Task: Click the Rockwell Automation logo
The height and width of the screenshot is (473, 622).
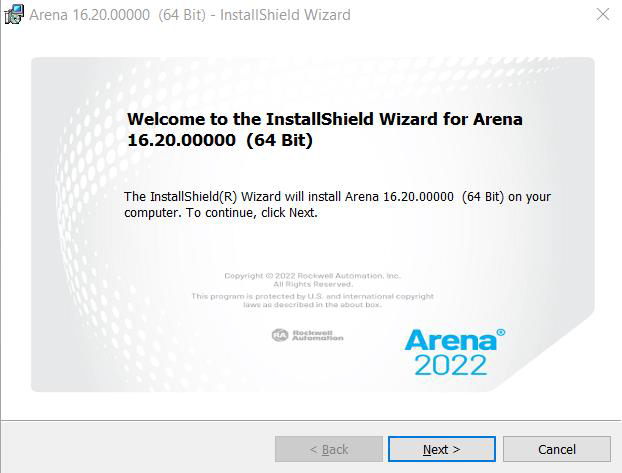Action: [x=307, y=335]
